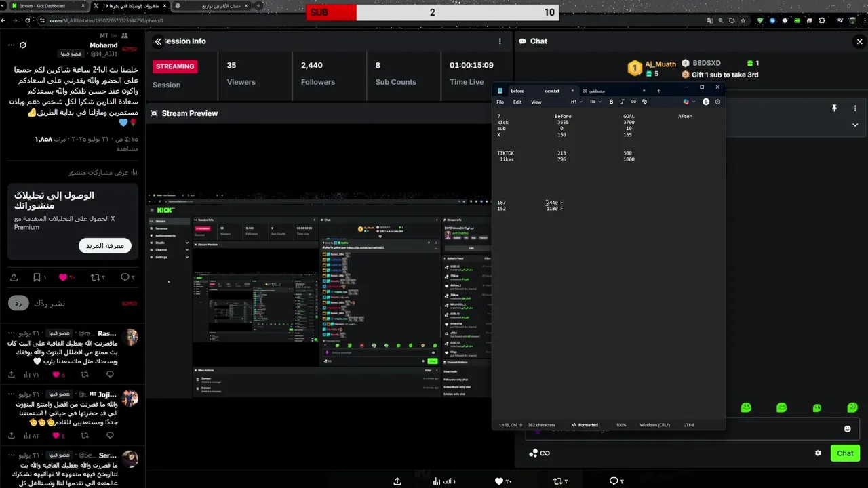The image size is (868, 488).
Task: Open Notepad Edit menu
Action: pos(517,102)
